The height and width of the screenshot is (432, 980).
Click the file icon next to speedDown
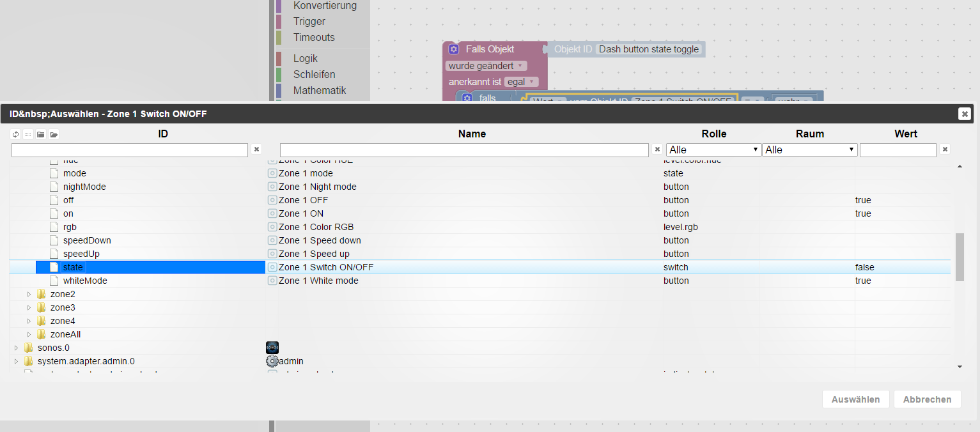point(54,240)
